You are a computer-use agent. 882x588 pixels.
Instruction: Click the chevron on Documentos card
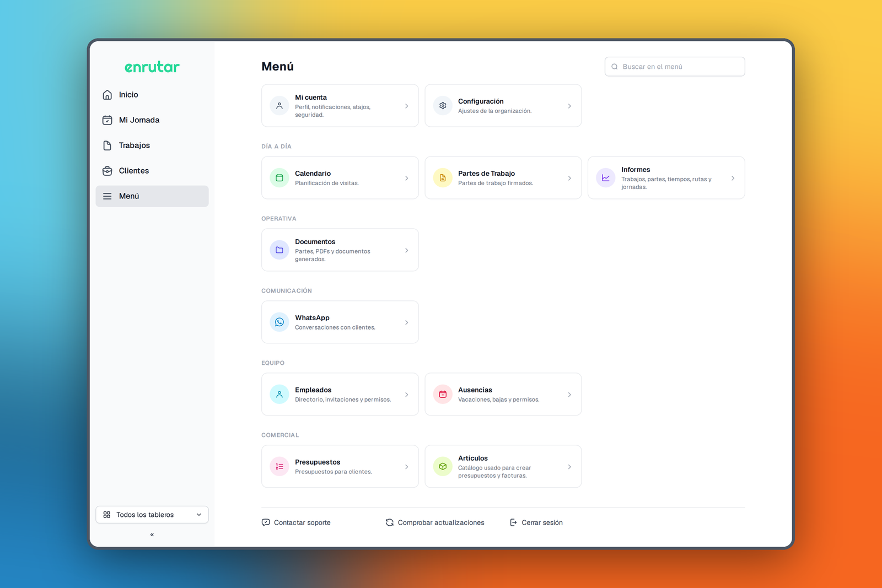(x=407, y=250)
